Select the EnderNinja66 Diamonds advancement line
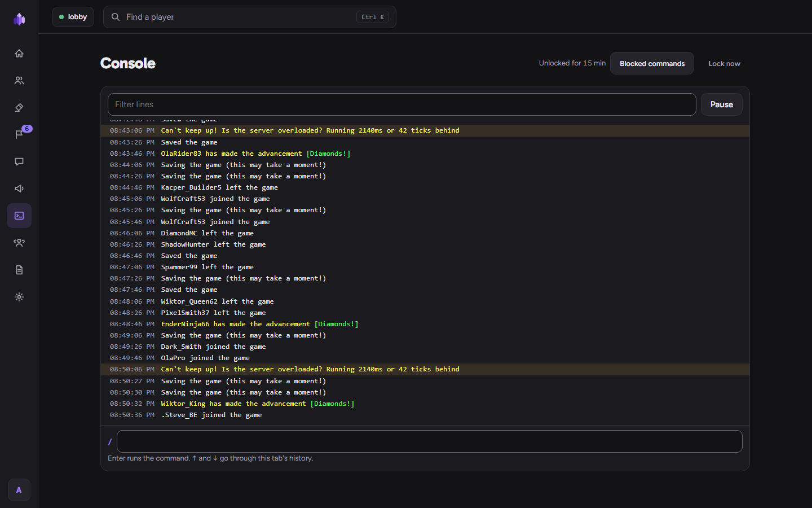 coord(425,324)
